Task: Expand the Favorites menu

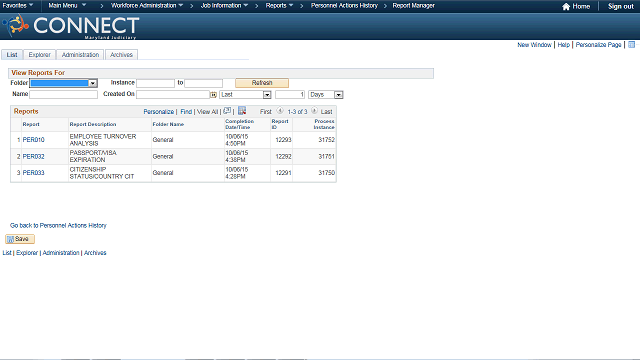Action: 18,5
